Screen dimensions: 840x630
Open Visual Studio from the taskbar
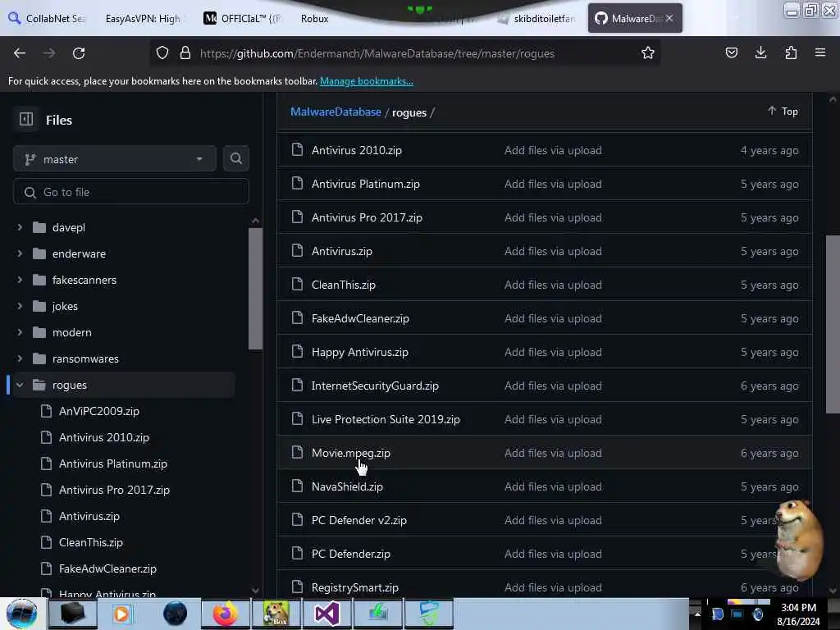(x=326, y=614)
